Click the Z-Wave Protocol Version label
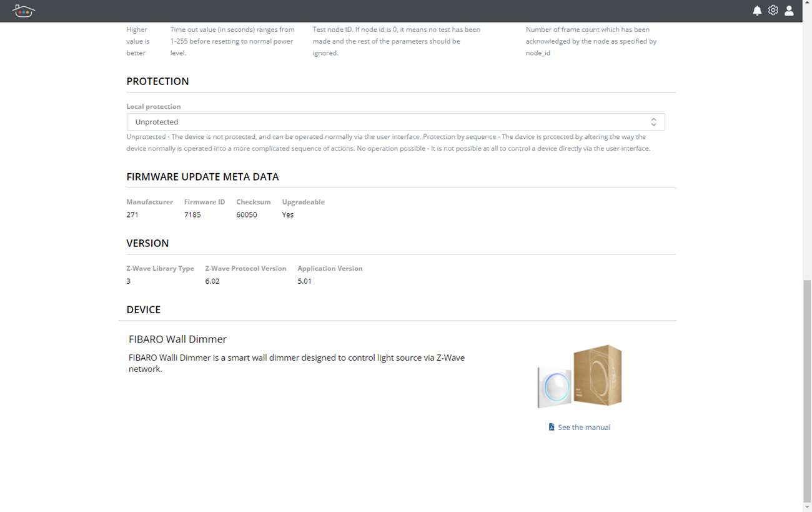The image size is (812, 512). click(245, 269)
